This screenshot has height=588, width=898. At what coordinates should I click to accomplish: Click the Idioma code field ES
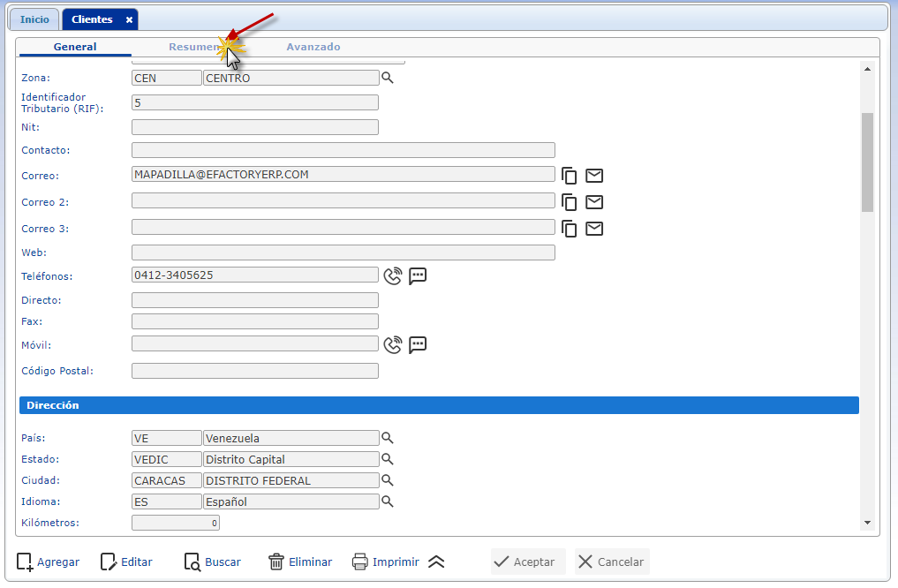coord(167,501)
